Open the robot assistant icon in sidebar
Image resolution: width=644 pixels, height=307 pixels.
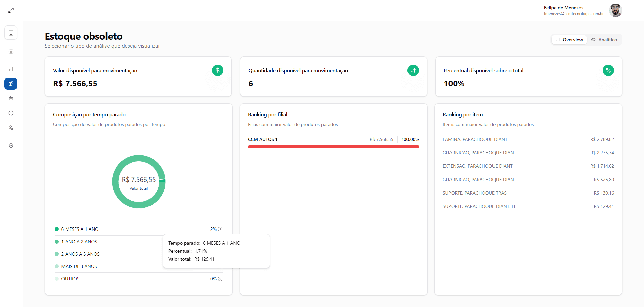[x=11, y=98]
